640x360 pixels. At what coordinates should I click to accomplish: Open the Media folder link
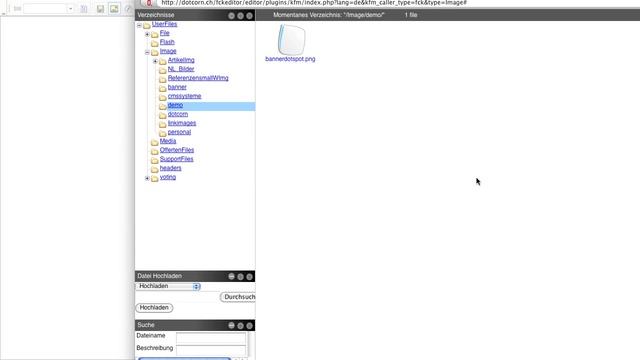coord(168,141)
